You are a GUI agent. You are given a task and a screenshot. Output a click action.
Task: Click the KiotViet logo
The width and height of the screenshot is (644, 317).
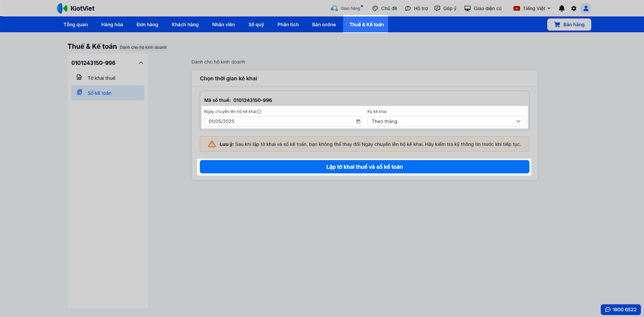(76, 8)
